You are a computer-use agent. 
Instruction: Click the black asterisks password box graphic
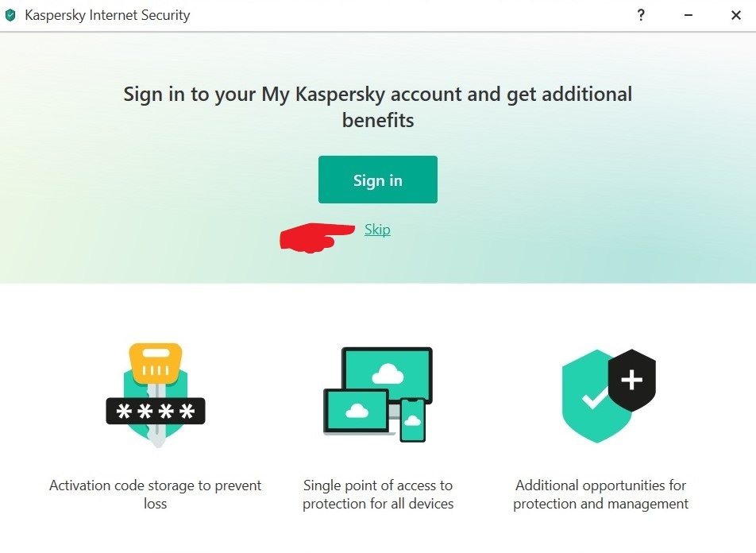156,411
